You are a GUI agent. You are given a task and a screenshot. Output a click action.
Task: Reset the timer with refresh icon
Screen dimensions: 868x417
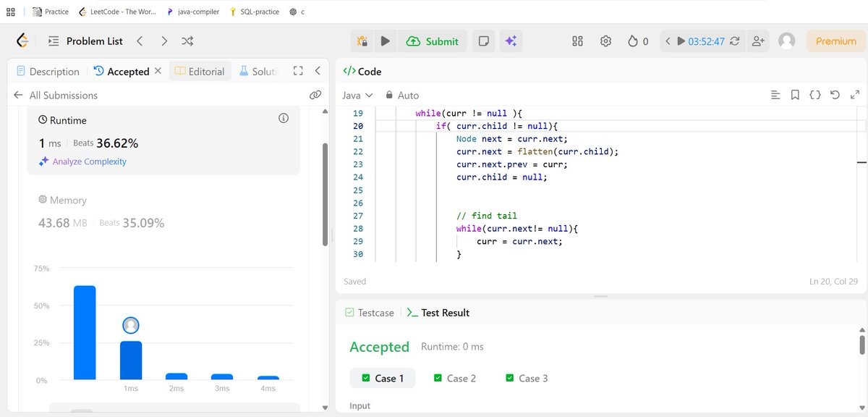point(735,41)
